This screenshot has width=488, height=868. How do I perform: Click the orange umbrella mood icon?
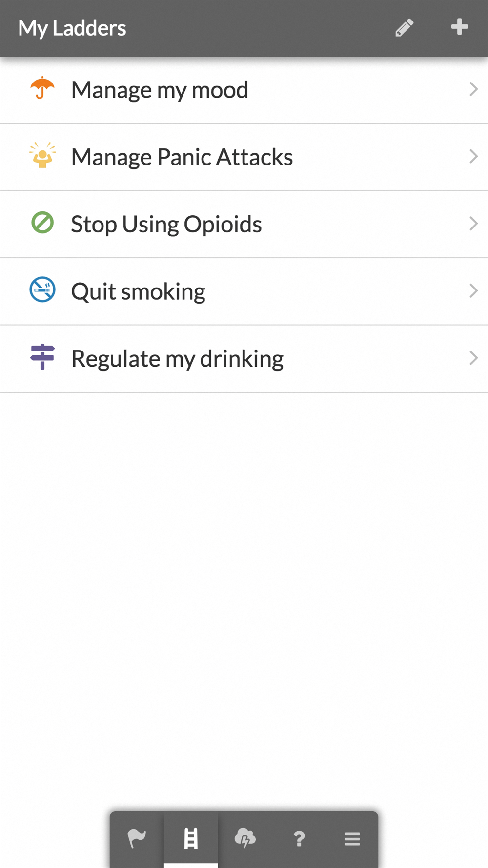(42, 88)
